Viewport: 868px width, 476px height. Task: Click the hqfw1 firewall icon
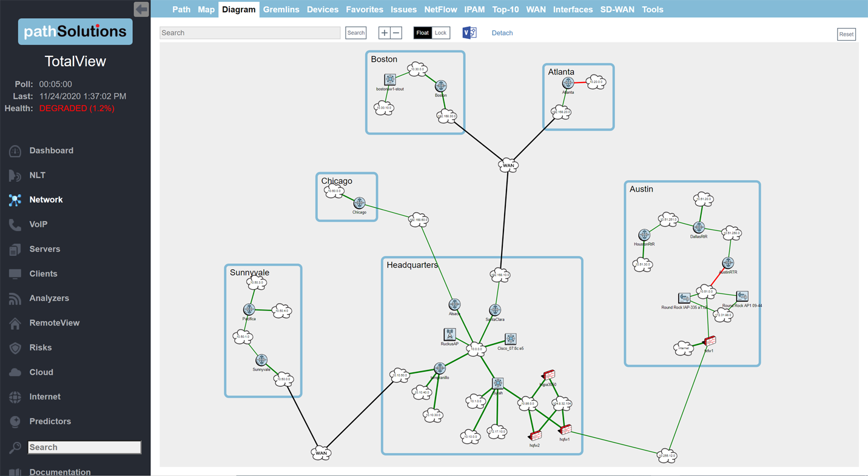565,430
